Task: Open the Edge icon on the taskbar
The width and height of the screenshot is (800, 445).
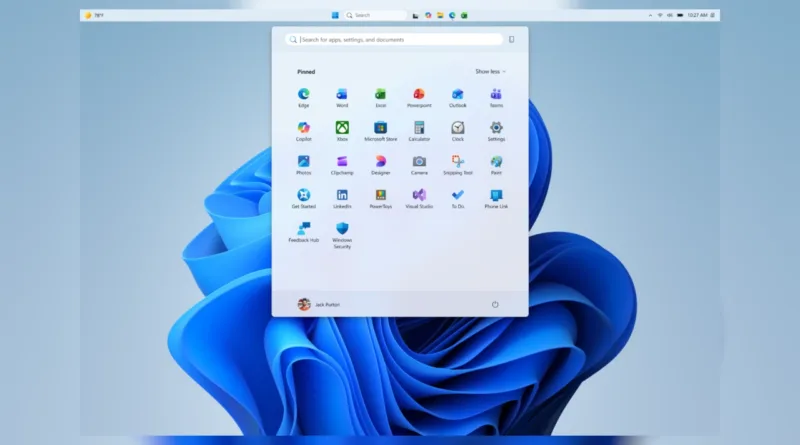Action: (x=452, y=15)
